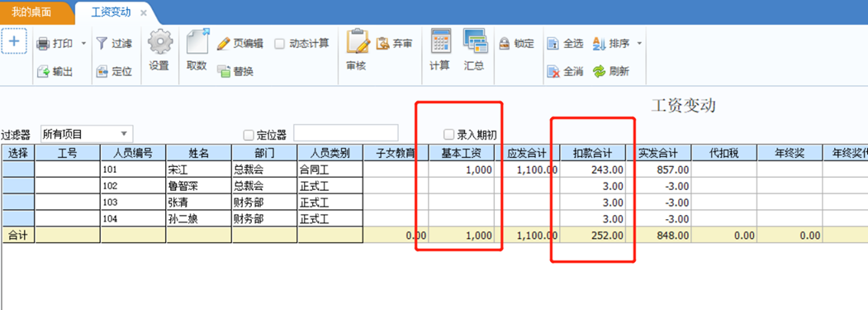
Task: Close the 工资变动 tab
Action: pyautogui.click(x=144, y=12)
